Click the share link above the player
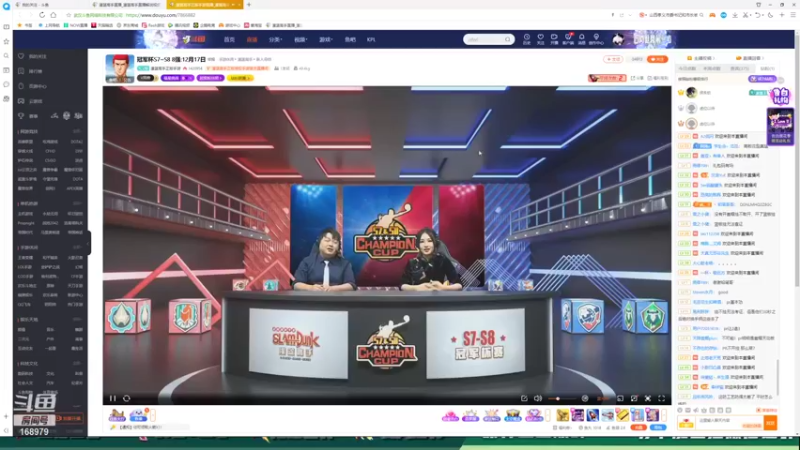Image resolution: width=800 pixels, height=450 pixels. 637,78
